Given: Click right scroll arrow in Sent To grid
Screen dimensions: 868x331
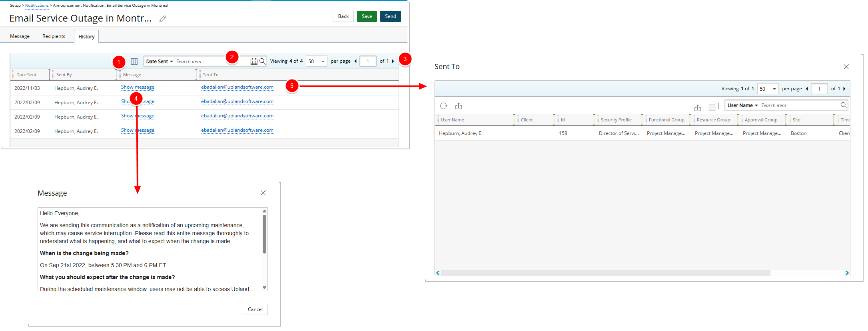Looking at the screenshot, I should (x=847, y=273).
